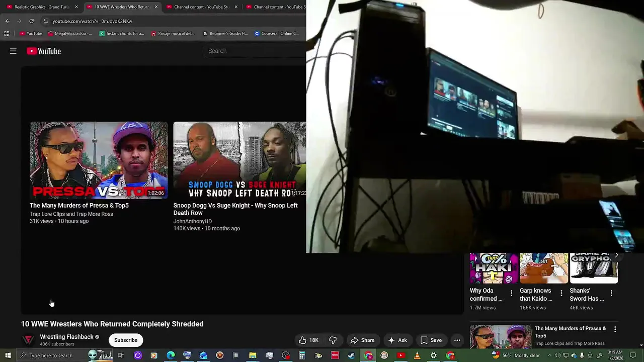Image resolution: width=644 pixels, height=362 pixels.
Task: Click 'Snoop Dogg Vs Suge Knight' endscreen title
Action: [235, 209]
